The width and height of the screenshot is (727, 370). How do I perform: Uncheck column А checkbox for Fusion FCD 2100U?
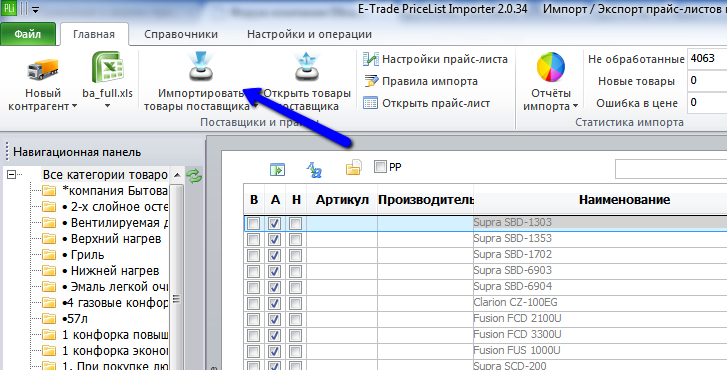[274, 319]
